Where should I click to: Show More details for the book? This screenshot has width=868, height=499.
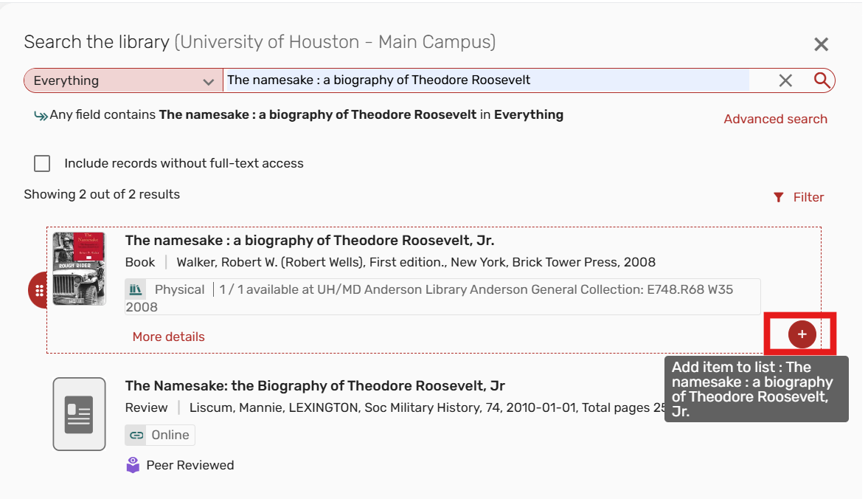[x=168, y=337]
